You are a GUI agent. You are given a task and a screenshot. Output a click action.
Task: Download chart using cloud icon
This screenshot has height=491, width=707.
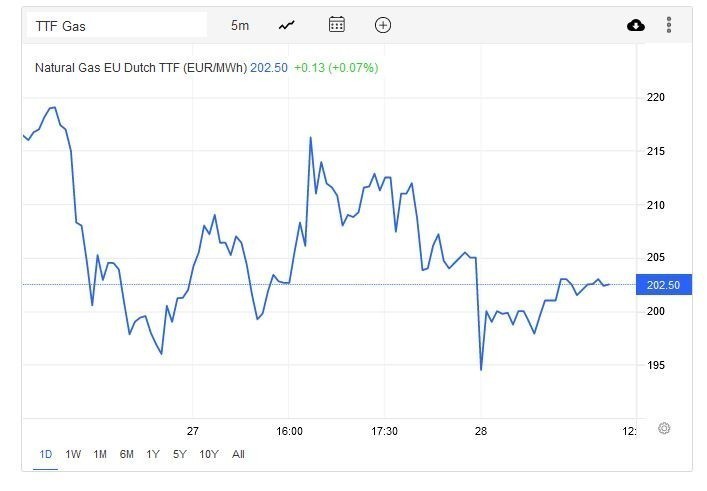click(636, 25)
